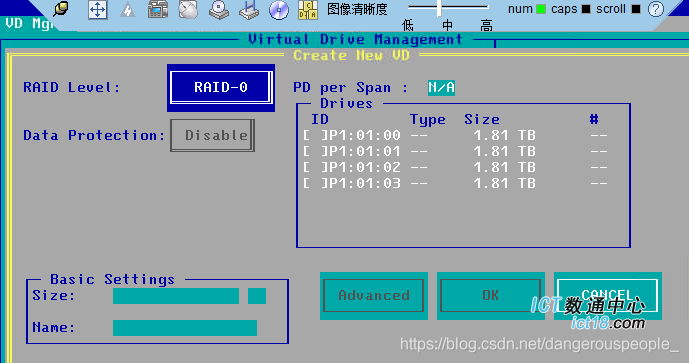
Task: Check the drive P1:01:02 checkbox
Action: point(314,167)
